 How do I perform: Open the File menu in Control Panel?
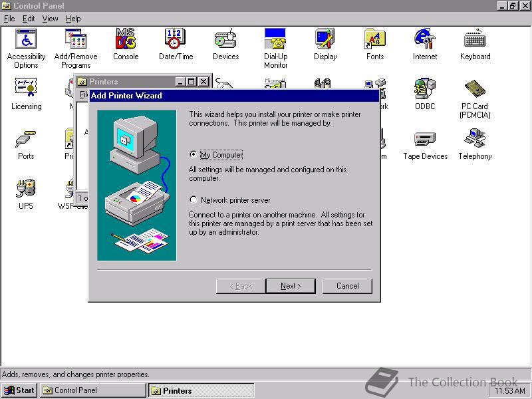pos(9,19)
